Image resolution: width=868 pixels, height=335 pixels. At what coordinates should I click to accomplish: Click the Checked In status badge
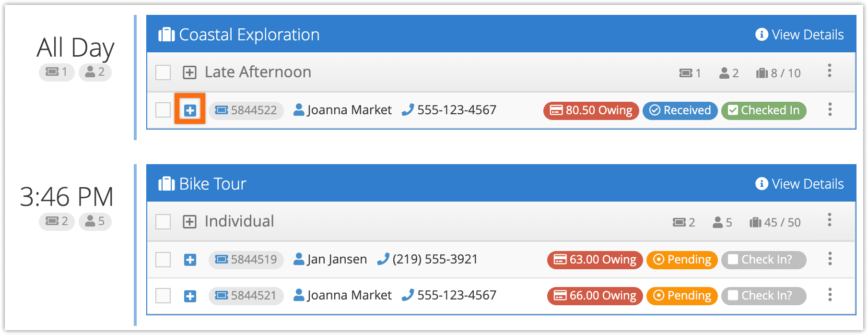(x=764, y=110)
